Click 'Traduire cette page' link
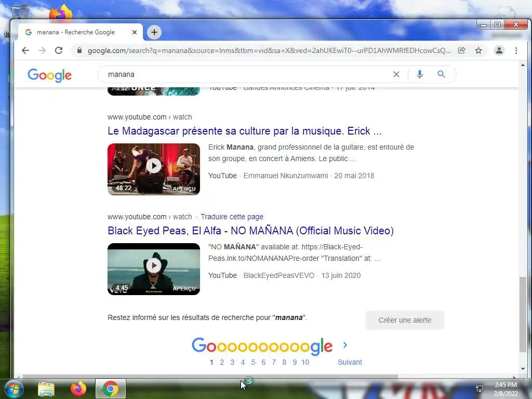Screen dimensions: 532x399 pos(232,217)
